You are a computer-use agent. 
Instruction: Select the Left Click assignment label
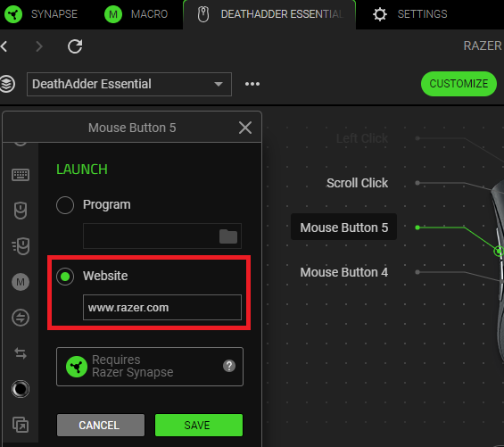[362, 138]
